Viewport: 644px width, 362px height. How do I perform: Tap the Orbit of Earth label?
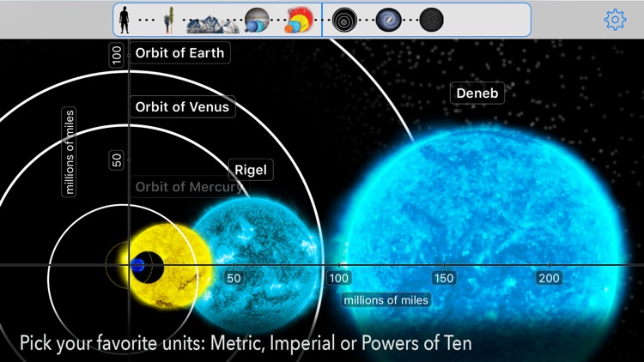pos(180,53)
